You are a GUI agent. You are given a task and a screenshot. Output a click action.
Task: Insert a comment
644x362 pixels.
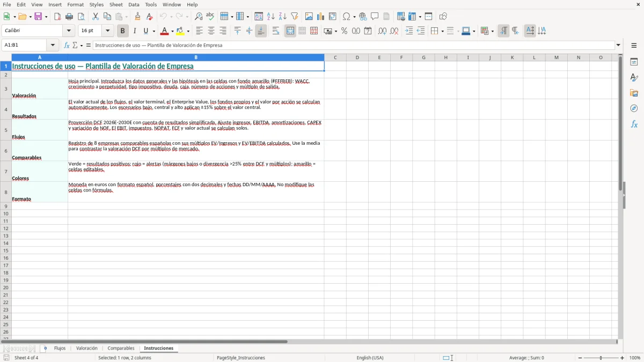coord(375,17)
